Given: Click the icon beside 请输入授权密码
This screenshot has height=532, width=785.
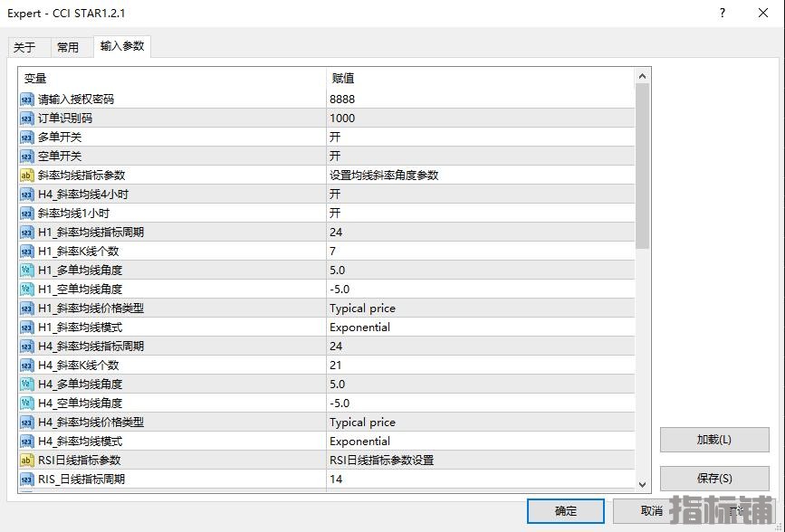Looking at the screenshot, I should [x=26, y=99].
